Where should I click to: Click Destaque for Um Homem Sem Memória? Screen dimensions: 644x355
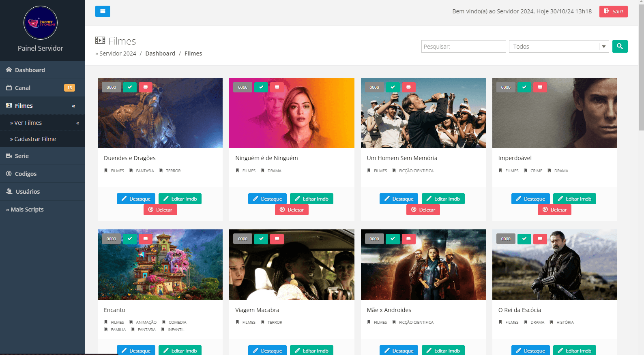(x=399, y=199)
